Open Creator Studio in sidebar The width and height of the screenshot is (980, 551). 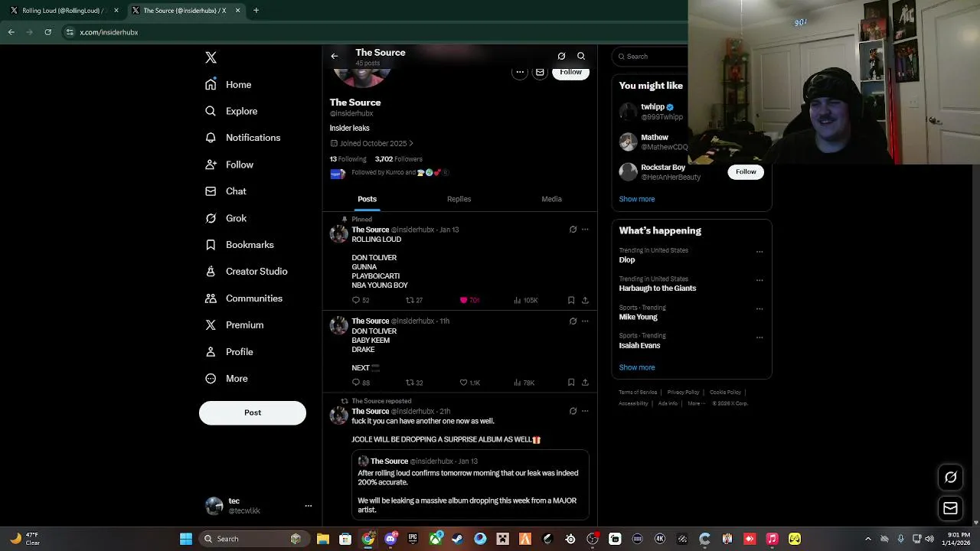tap(246, 272)
